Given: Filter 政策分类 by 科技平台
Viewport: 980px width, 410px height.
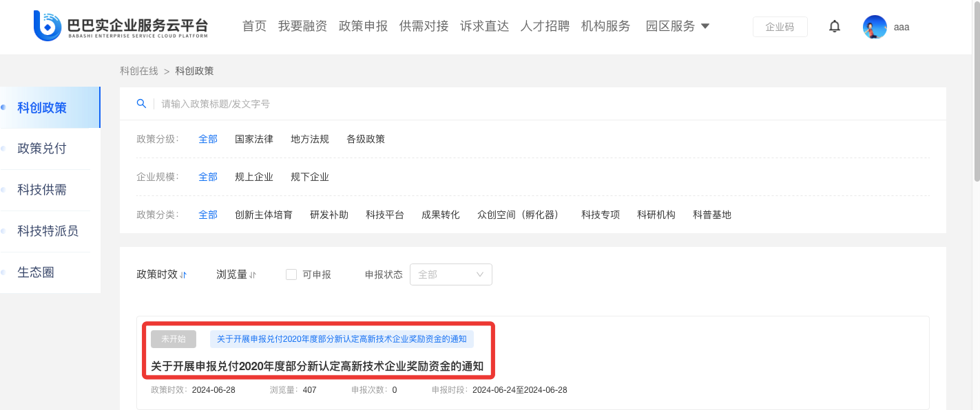Looking at the screenshot, I should [x=385, y=215].
